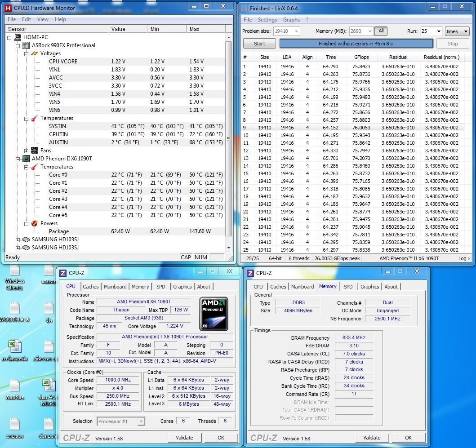The width and height of the screenshot is (476, 448).
Task: Open the Problem size dropdown in LinX
Action: pos(296,31)
